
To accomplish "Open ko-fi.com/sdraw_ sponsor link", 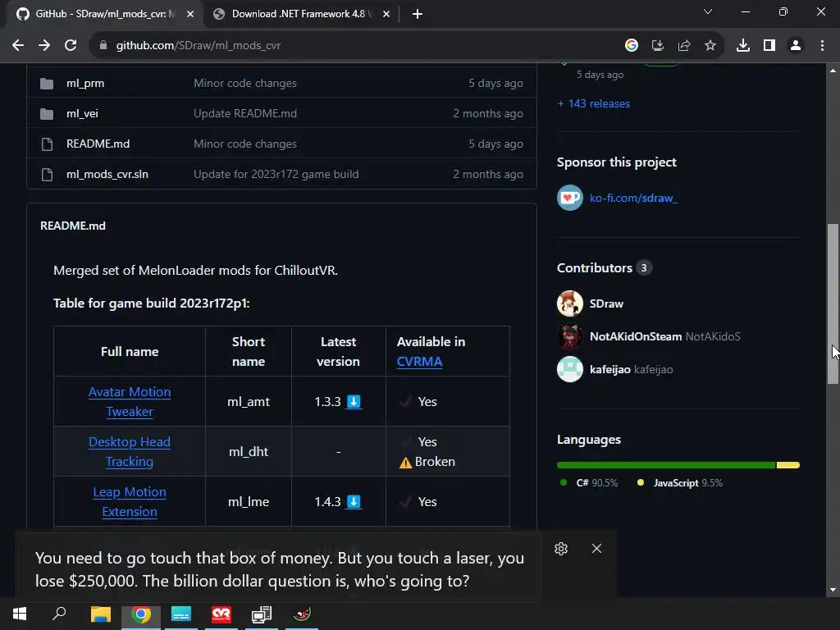I will pos(633,198).
